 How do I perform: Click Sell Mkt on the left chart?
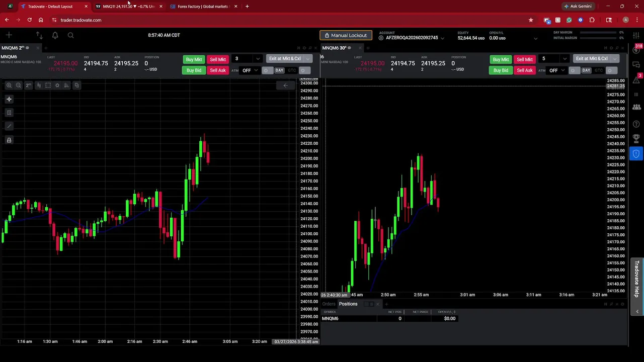pyautogui.click(x=218, y=59)
